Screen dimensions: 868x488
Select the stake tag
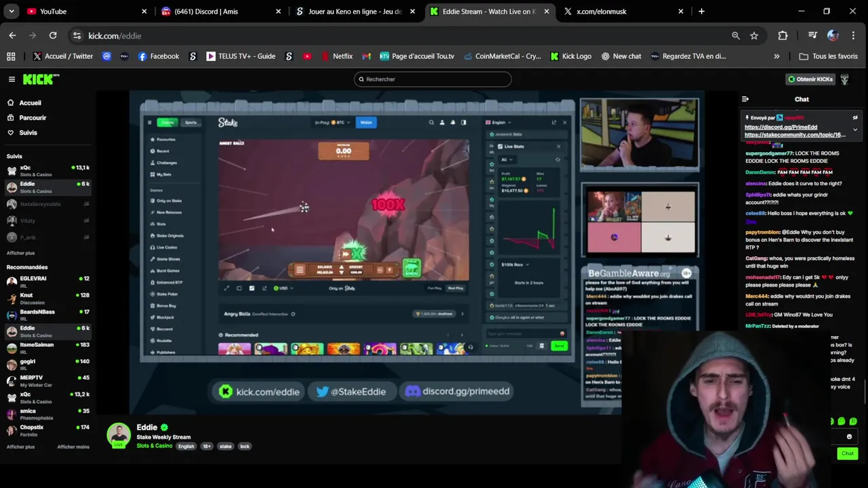[x=226, y=447]
